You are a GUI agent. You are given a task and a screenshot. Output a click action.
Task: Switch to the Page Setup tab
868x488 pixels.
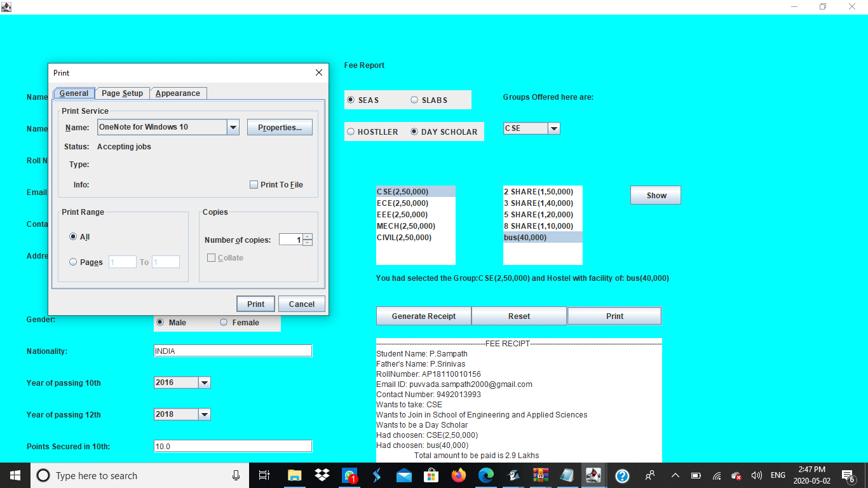coord(122,93)
